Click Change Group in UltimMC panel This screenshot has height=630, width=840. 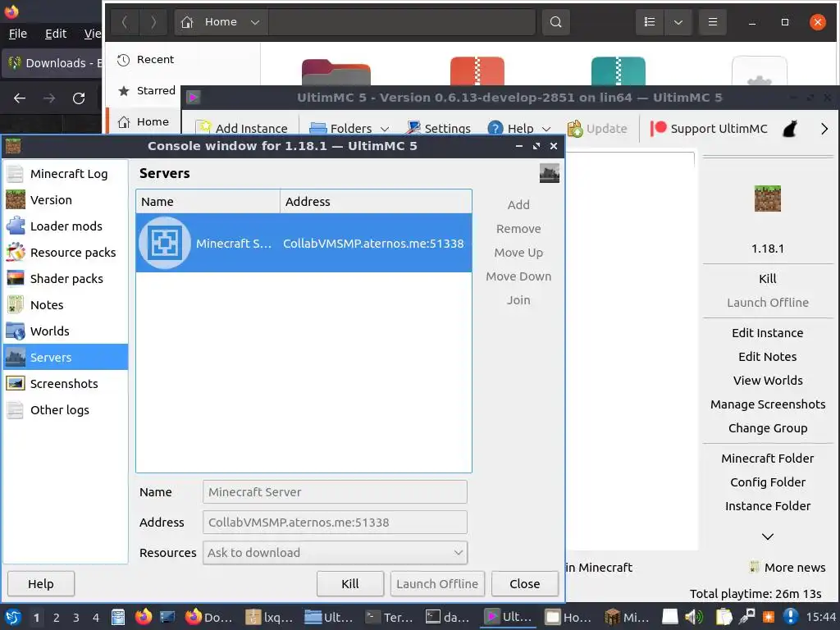pyautogui.click(x=767, y=428)
